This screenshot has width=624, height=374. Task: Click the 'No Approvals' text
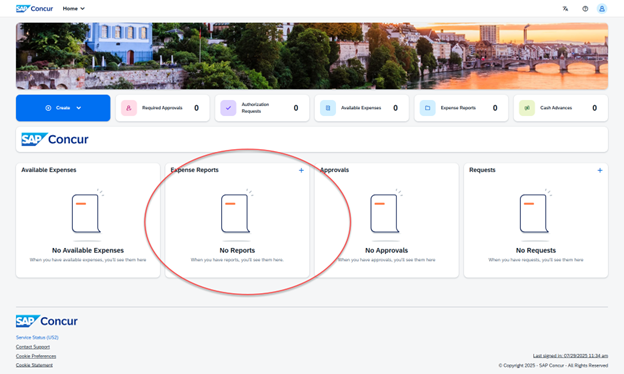(386, 250)
